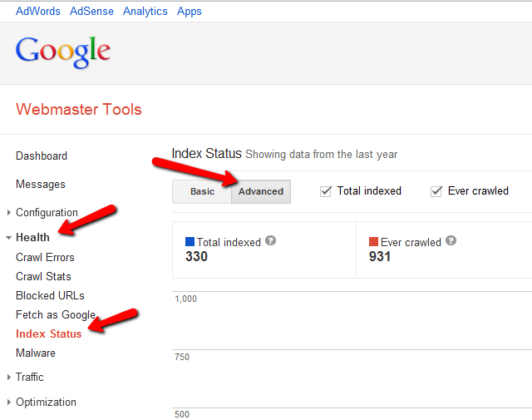The image size is (532, 420).
Task: Open the AdWords link
Action: pyautogui.click(x=38, y=11)
